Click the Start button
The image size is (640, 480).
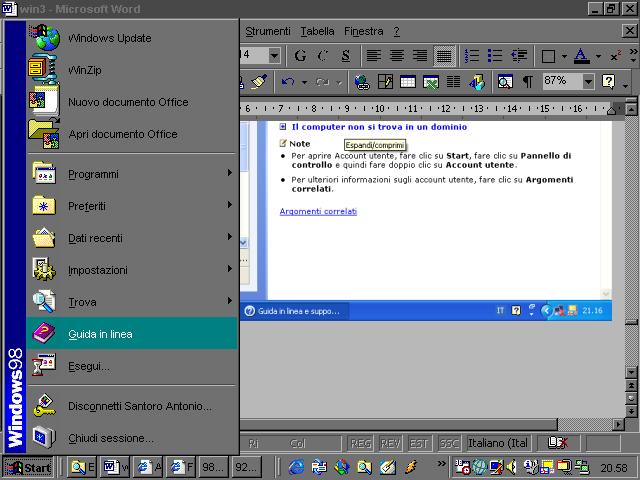click(28, 467)
